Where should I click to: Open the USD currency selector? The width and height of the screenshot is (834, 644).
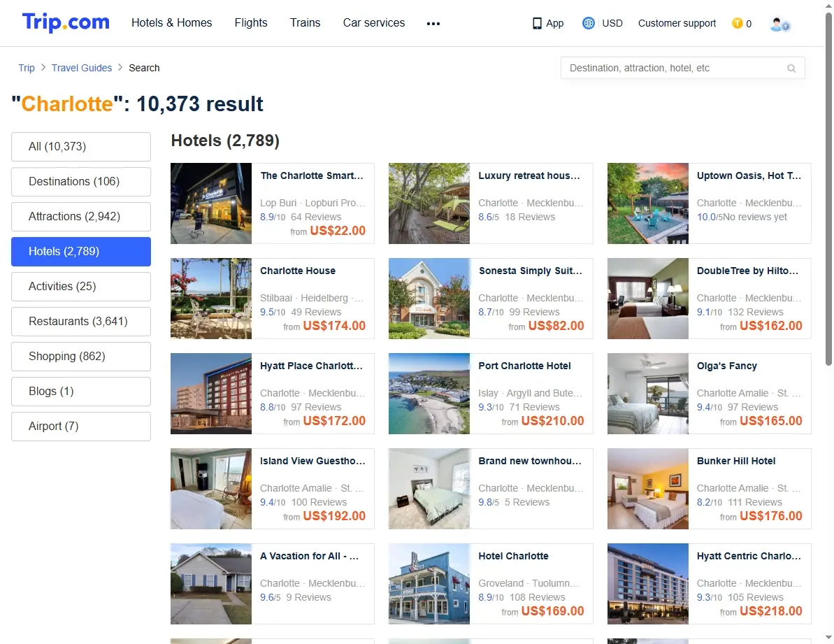612,23
